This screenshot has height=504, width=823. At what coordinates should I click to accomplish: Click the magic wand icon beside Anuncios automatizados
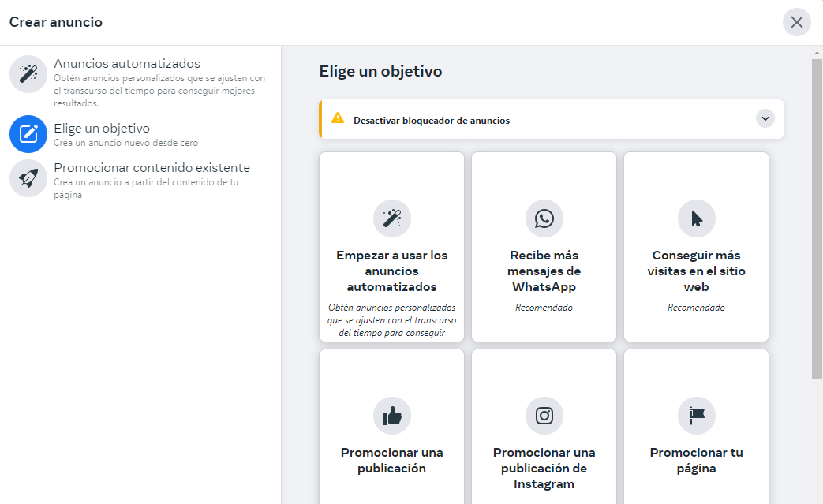coord(28,74)
